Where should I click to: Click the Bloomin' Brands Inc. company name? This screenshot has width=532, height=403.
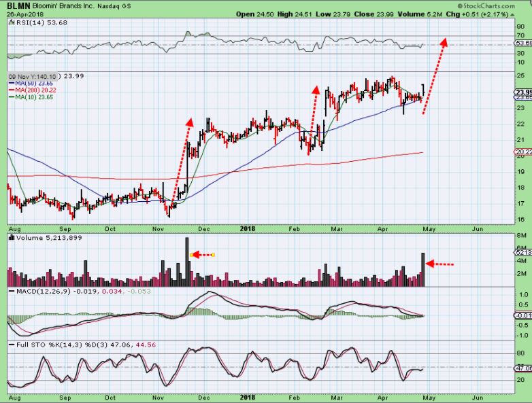pos(63,6)
